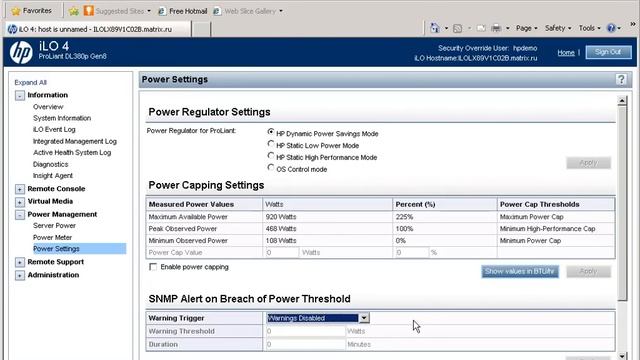This screenshot has width=640, height=360.
Task: Click the Favorites star button
Action: pyautogui.click(x=32, y=11)
